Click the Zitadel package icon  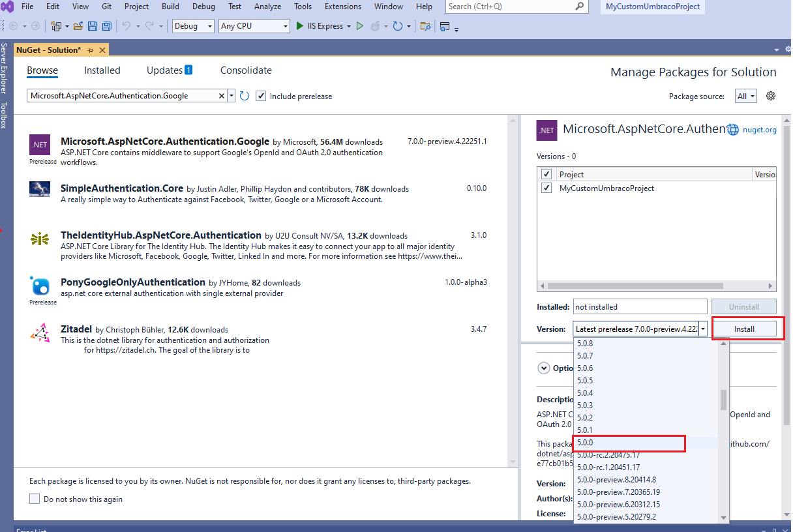click(40, 333)
